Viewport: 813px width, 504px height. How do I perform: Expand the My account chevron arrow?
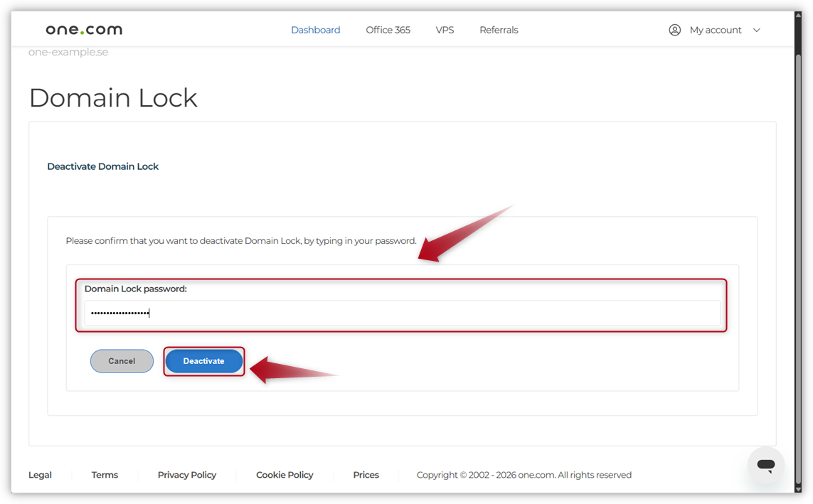tap(757, 30)
